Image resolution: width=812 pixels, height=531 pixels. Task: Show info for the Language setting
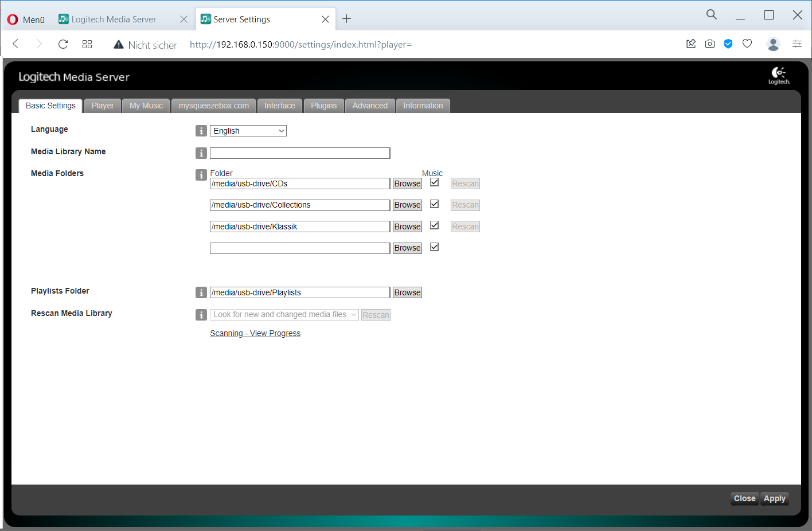click(201, 131)
